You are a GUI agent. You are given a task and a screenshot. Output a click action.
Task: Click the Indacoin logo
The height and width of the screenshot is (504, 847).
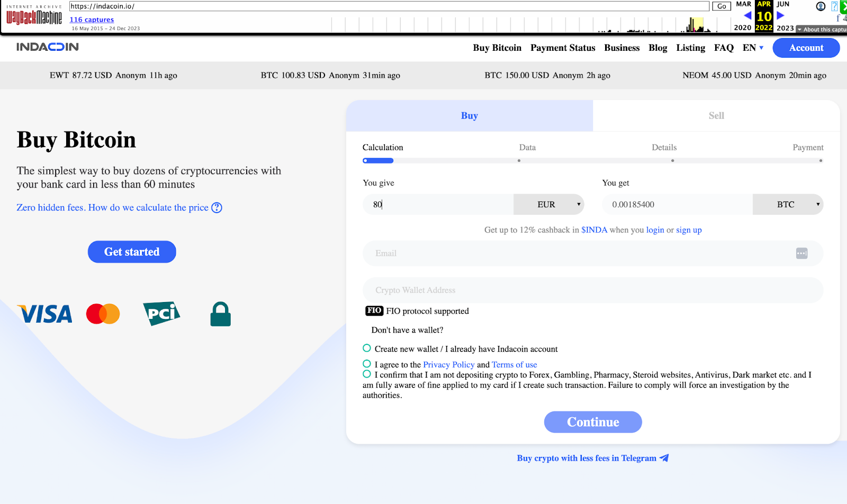pyautogui.click(x=48, y=47)
